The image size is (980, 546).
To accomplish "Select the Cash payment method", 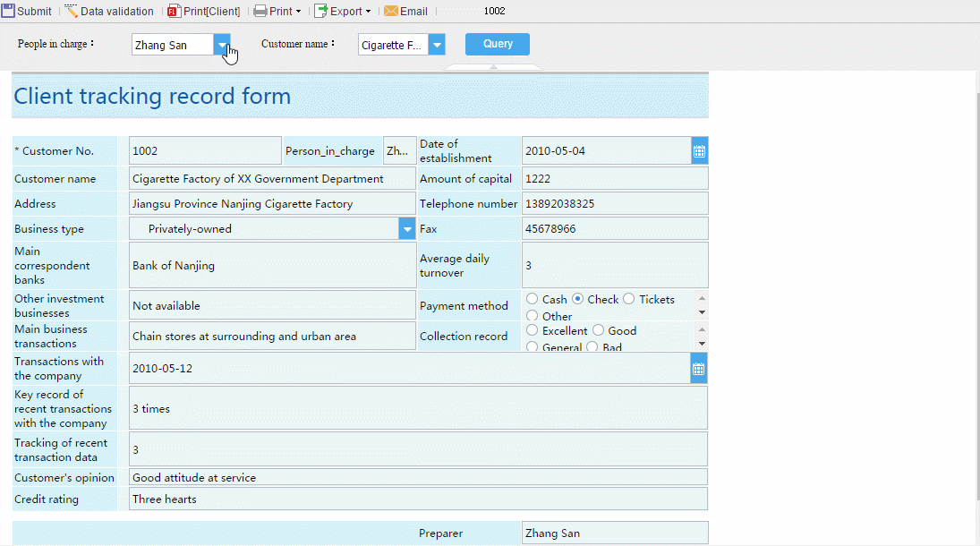I will pyautogui.click(x=532, y=299).
